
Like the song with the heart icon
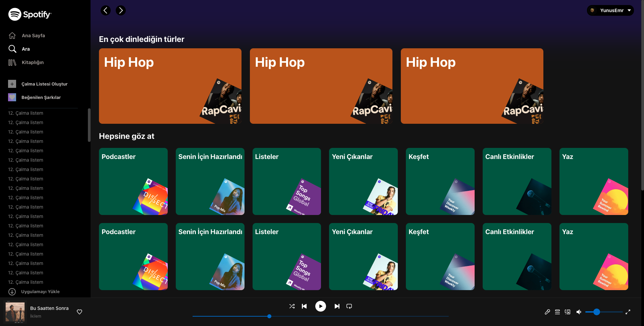click(x=79, y=312)
